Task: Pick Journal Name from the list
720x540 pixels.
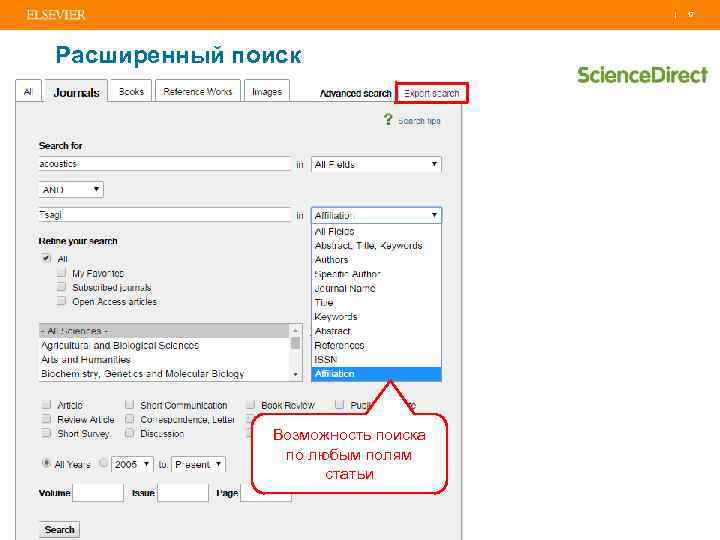Action: (x=376, y=288)
